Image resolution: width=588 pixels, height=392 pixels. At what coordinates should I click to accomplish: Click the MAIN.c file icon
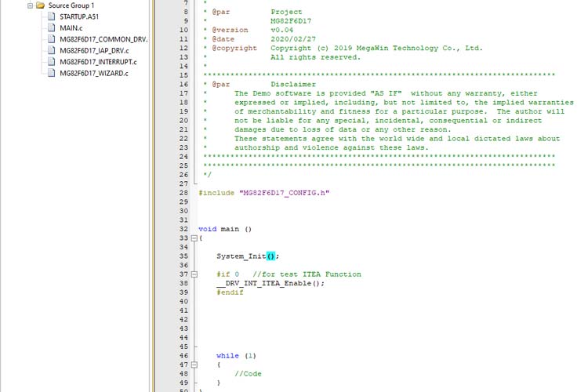pyautogui.click(x=51, y=27)
